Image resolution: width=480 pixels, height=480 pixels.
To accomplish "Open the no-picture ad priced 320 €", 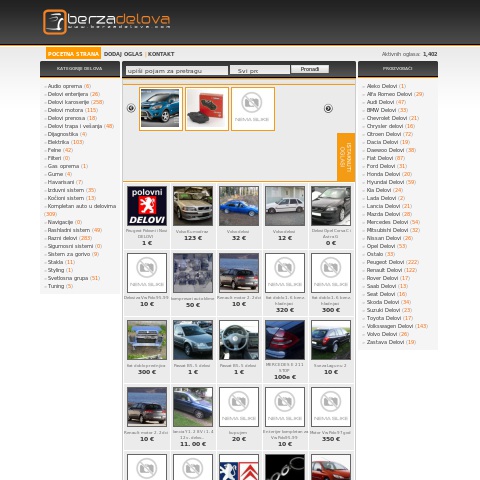I will [285, 273].
